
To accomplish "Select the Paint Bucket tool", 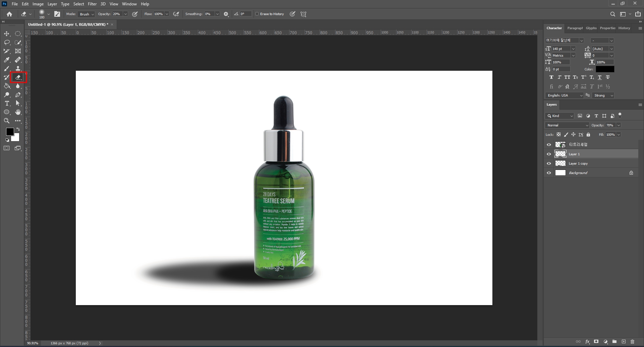I will click(7, 86).
